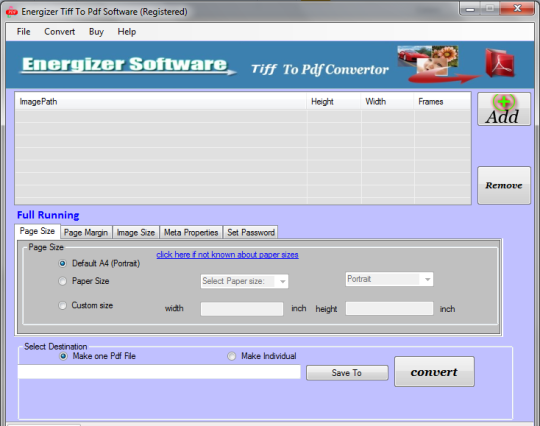Click the Width column header
This screenshot has height=426, width=540.
tap(387, 102)
